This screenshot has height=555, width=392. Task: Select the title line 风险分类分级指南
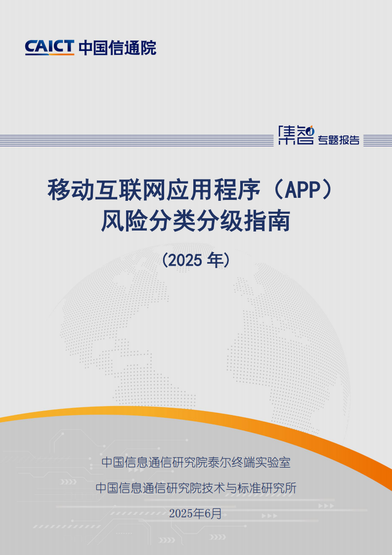(x=196, y=221)
